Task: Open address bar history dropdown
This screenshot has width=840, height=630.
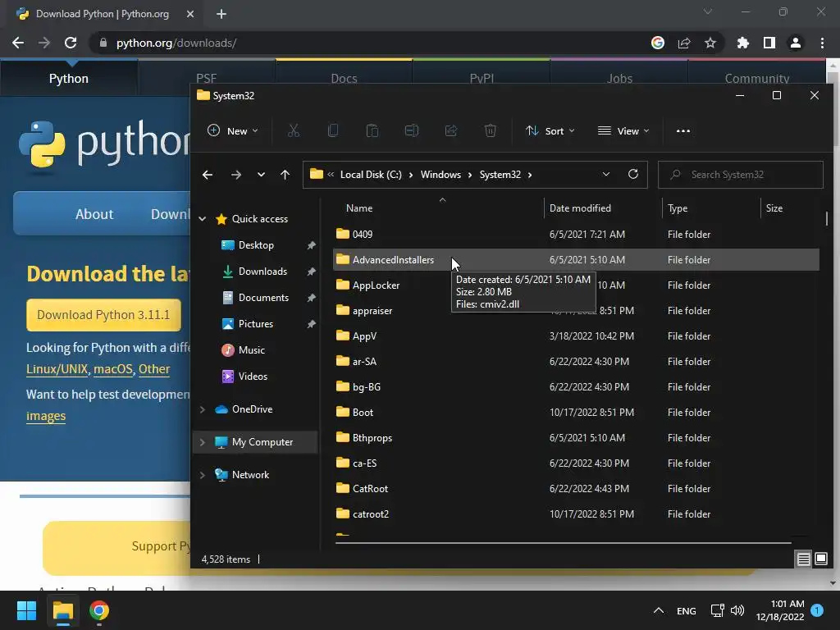Action: point(605,175)
